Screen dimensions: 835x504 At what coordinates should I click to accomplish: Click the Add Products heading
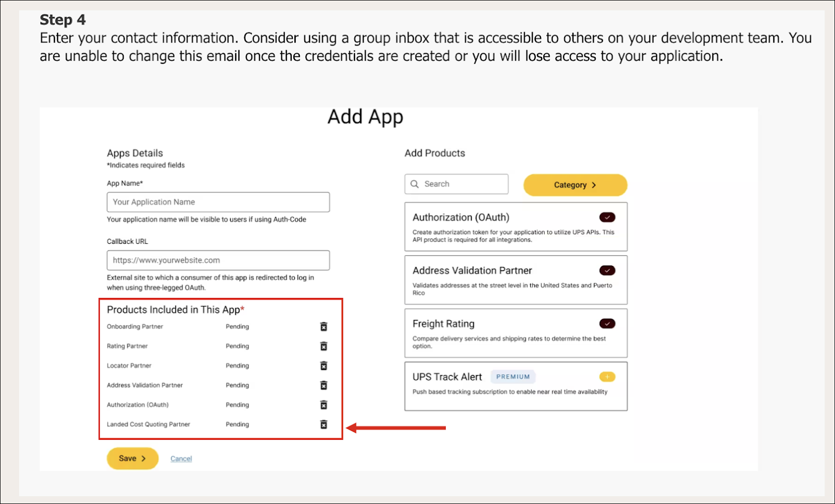435,153
